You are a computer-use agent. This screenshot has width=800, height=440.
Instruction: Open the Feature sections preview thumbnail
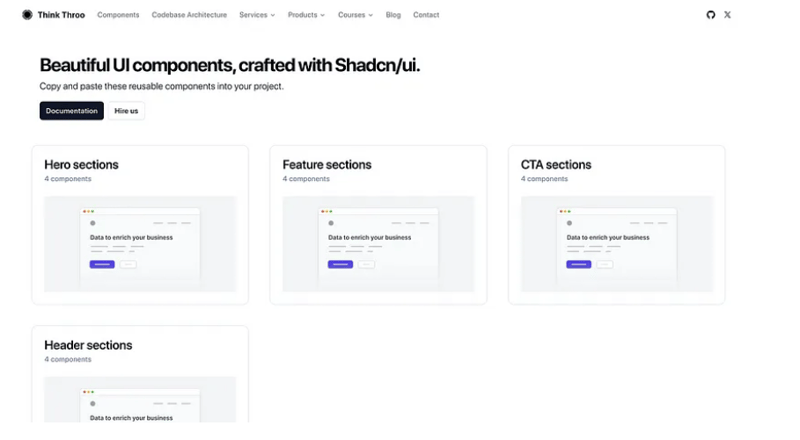pyautogui.click(x=378, y=244)
